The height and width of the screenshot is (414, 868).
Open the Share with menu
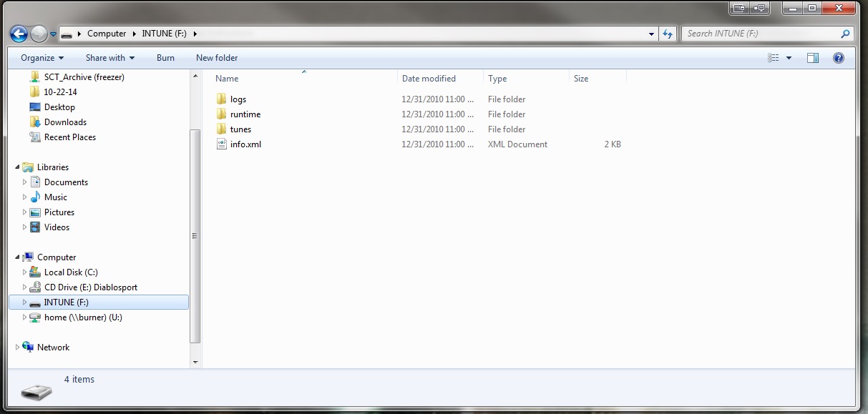[x=110, y=58]
